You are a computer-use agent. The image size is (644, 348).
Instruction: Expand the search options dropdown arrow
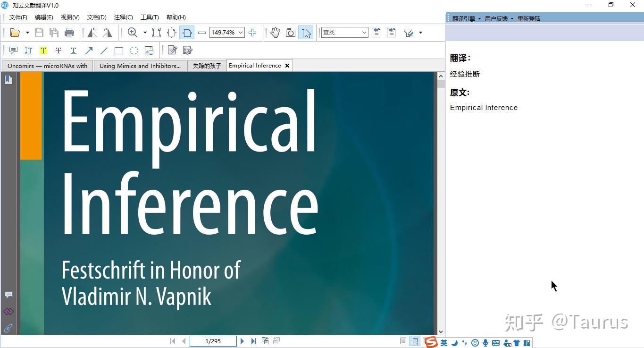point(420,33)
